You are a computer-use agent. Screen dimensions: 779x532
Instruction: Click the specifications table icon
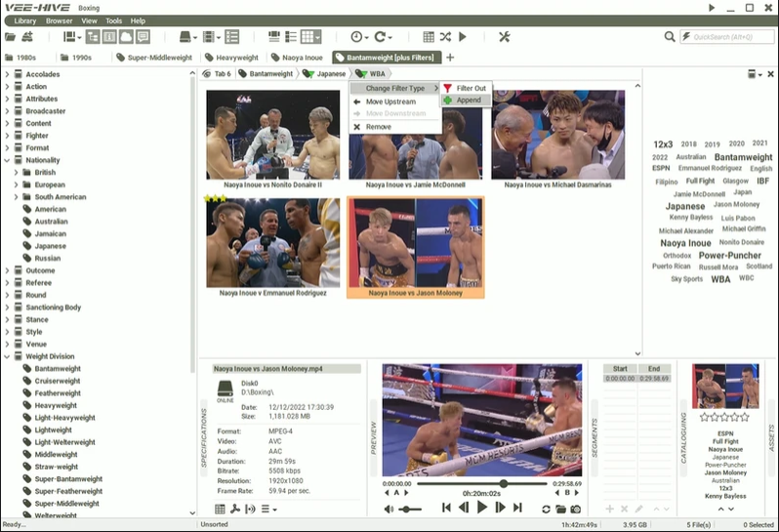point(220,509)
